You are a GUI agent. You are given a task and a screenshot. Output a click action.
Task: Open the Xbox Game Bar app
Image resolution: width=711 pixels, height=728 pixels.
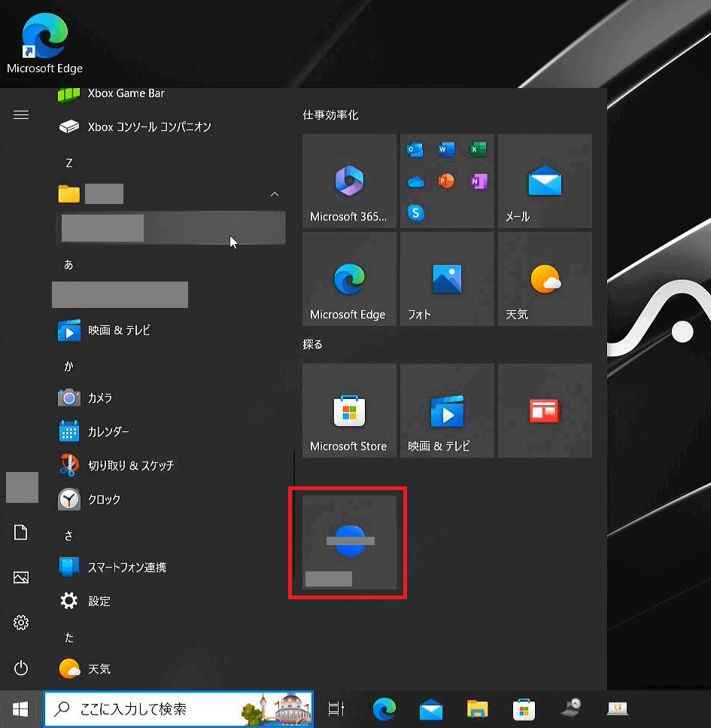point(169,94)
